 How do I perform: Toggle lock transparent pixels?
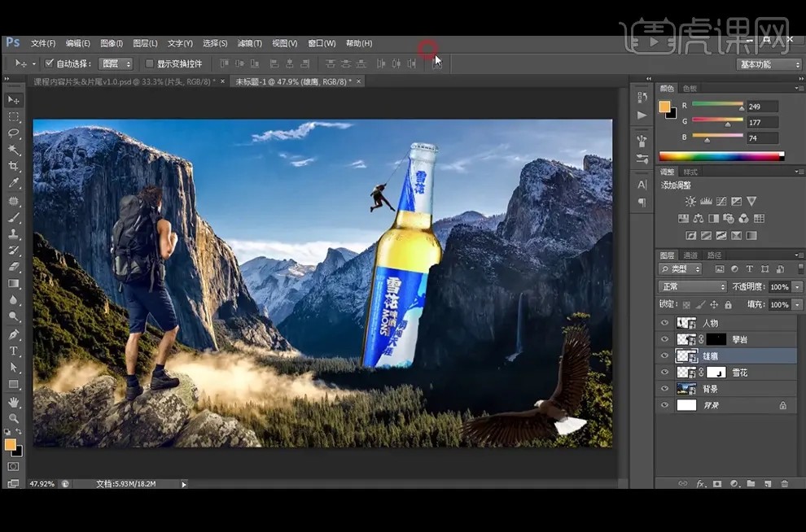(x=686, y=304)
